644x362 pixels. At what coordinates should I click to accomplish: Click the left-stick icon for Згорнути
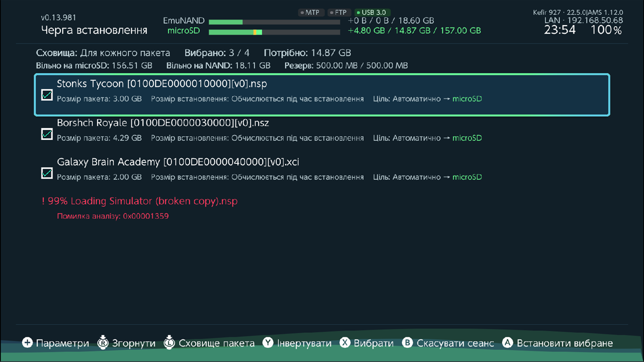click(103, 343)
